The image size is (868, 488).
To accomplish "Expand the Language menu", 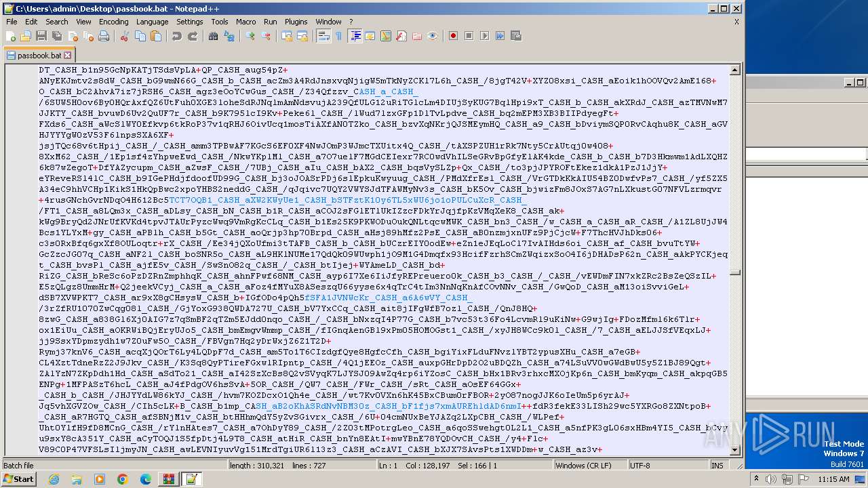I will coord(152,22).
